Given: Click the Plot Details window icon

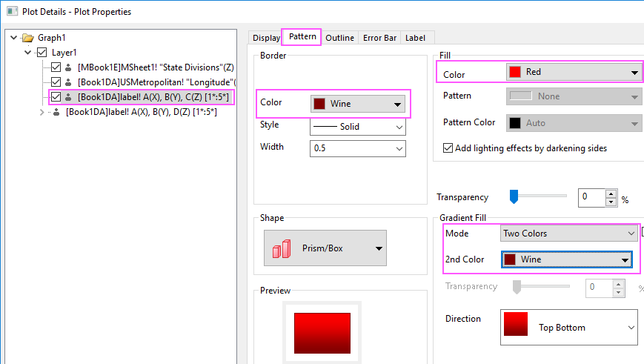Looking at the screenshot, I should [x=13, y=11].
